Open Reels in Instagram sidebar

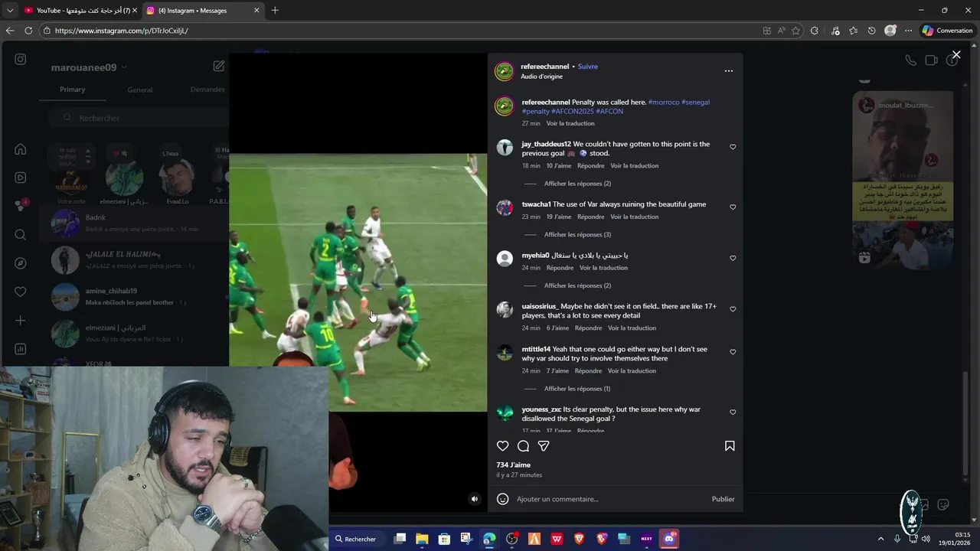[21, 178]
